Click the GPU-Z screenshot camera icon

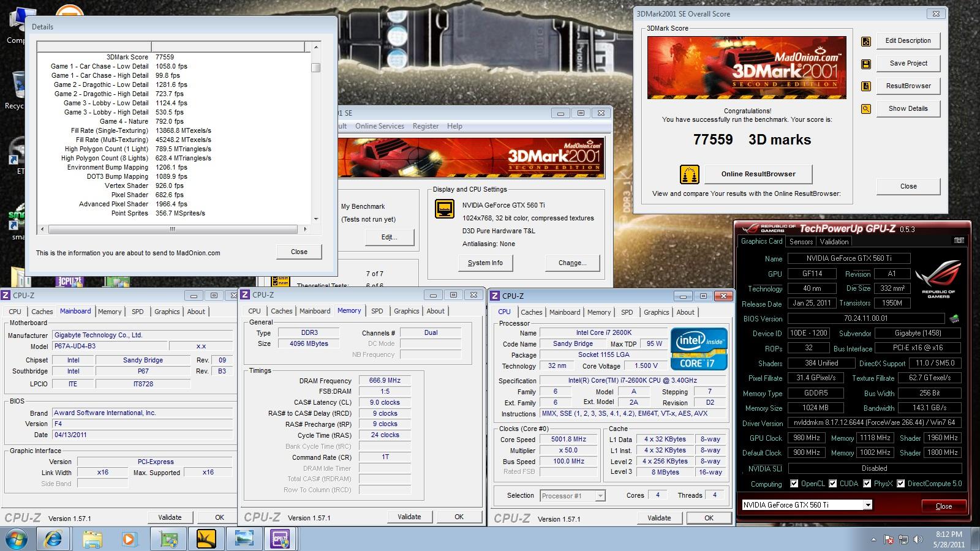click(x=959, y=241)
